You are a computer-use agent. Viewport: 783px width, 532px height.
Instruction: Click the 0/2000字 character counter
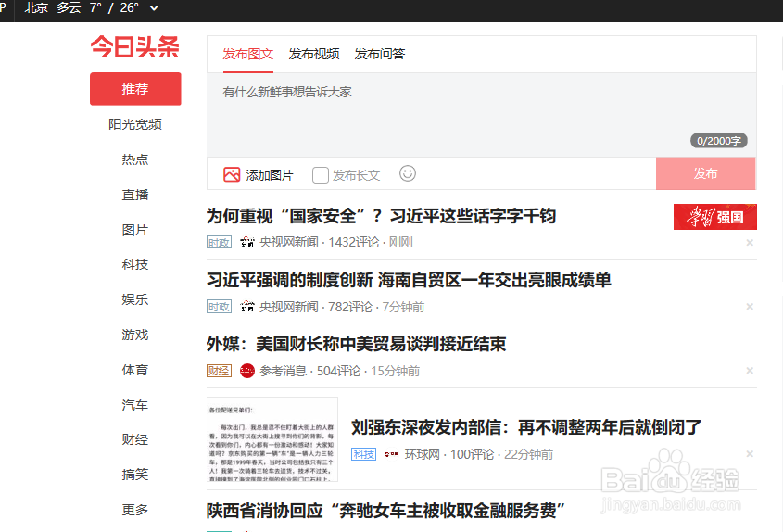pos(718,140)
